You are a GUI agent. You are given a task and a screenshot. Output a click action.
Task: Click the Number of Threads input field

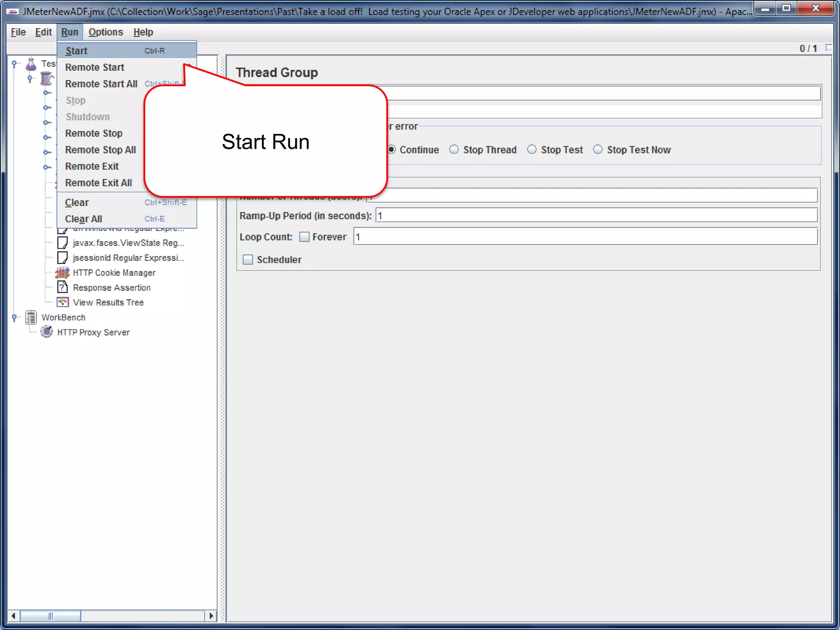592,196
